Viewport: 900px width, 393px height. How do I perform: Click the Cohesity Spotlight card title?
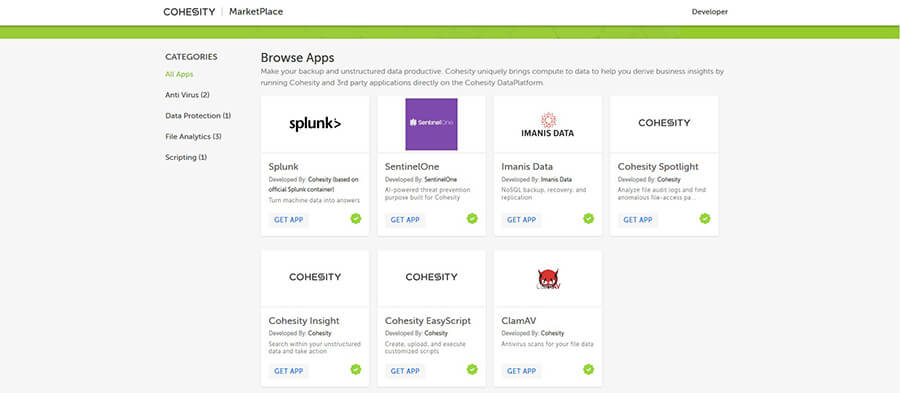[x=658, y=167]
